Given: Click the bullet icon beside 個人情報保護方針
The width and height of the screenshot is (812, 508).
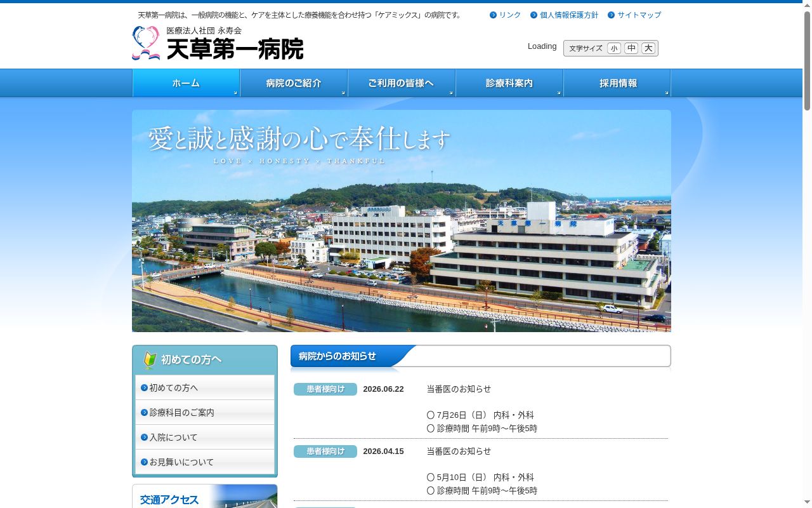Looking at the screenshot, I should pyautogui.click(x=534, y=15).
